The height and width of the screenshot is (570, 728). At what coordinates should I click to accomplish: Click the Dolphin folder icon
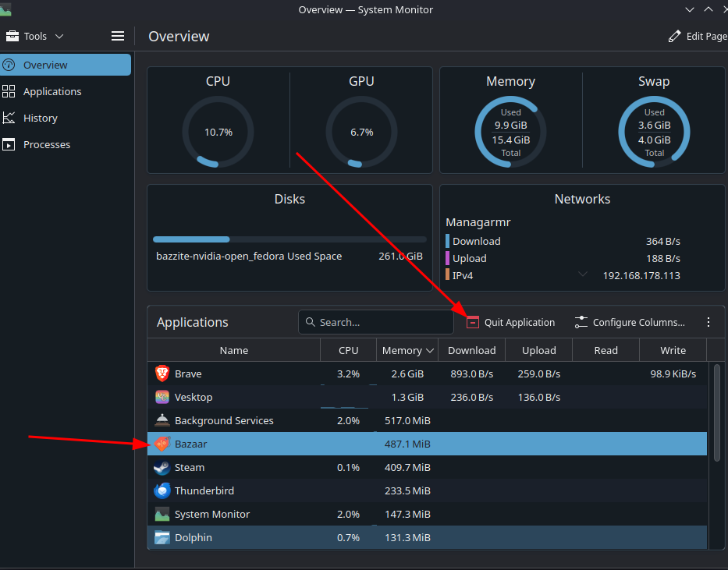click(162, 537)
